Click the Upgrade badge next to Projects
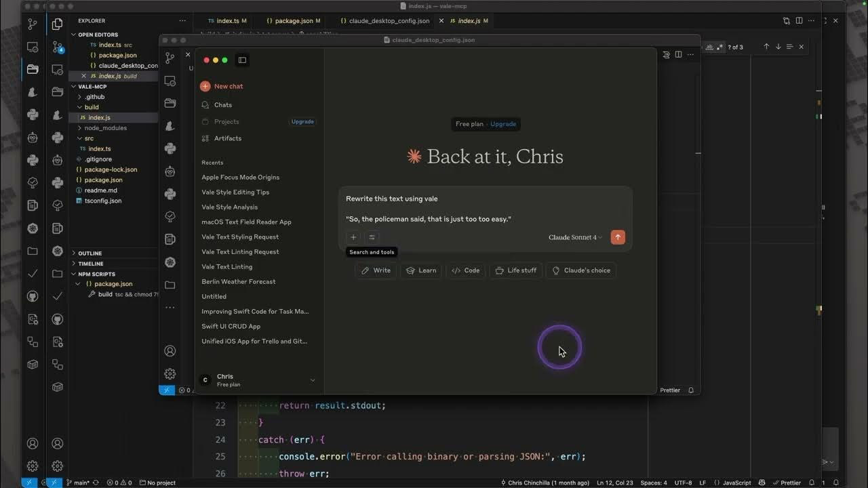Image resolution: width=868 pixels, height=488 pixels. (x=302, y=121)
